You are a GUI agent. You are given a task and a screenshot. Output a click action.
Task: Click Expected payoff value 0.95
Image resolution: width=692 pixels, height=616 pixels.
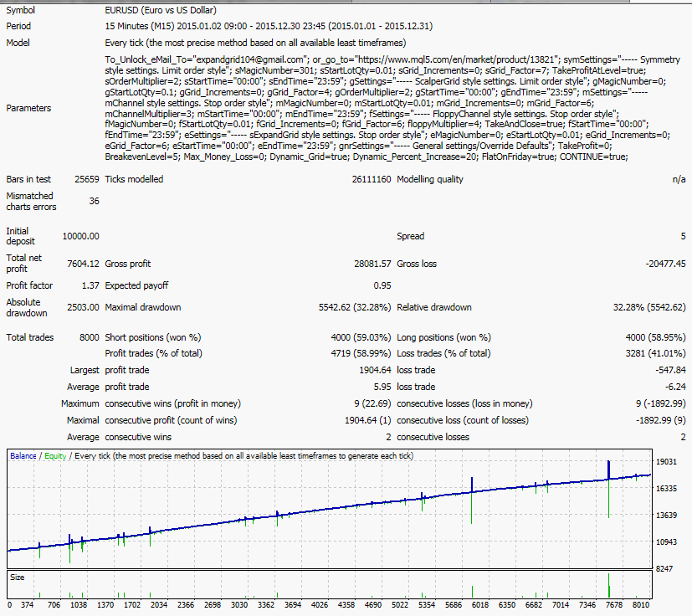click(382, 285)
